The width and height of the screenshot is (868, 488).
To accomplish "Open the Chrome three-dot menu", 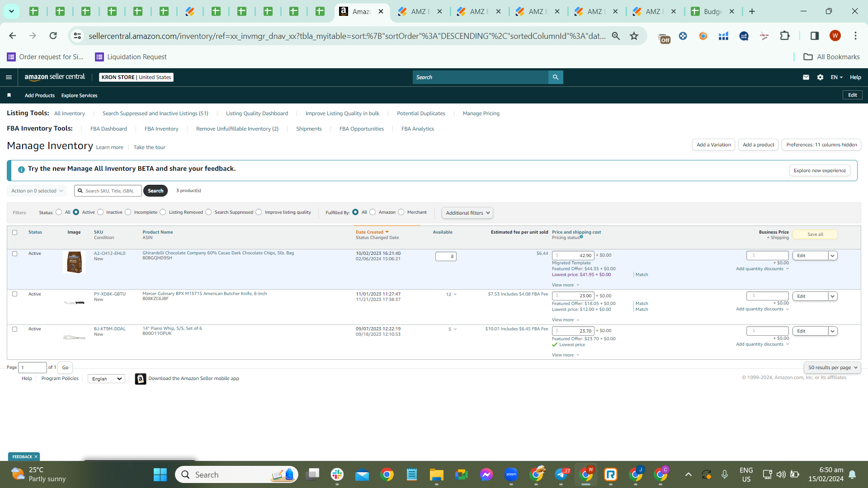I will (x=855, y=36).
